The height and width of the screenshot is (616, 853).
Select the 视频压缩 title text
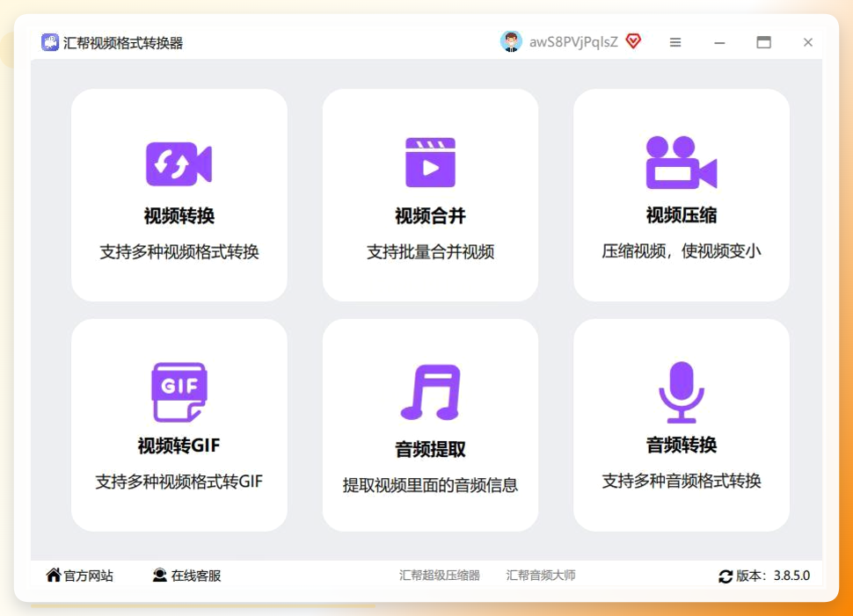coord(682,215)
